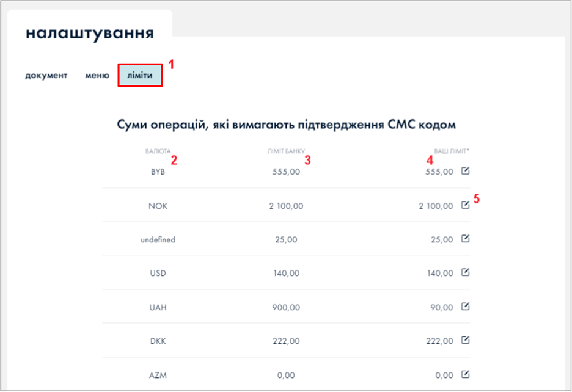Image resolution: width=572 pixels, height=392 pixels.
Task: Switch to the документ tab
Action: [x=46, y=76]
